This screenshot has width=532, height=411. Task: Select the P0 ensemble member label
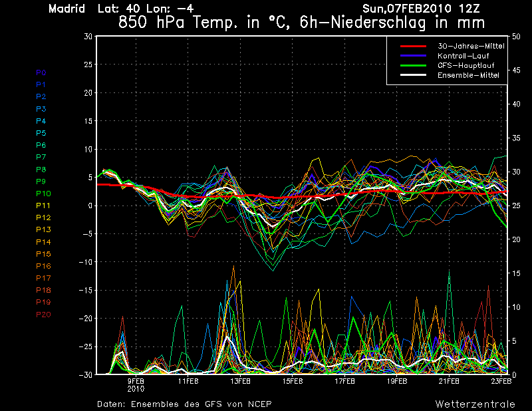pos(41,72)
